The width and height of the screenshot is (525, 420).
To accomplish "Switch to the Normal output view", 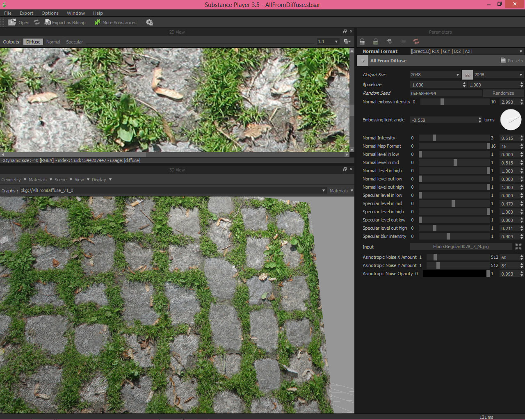I will point(53,41).
